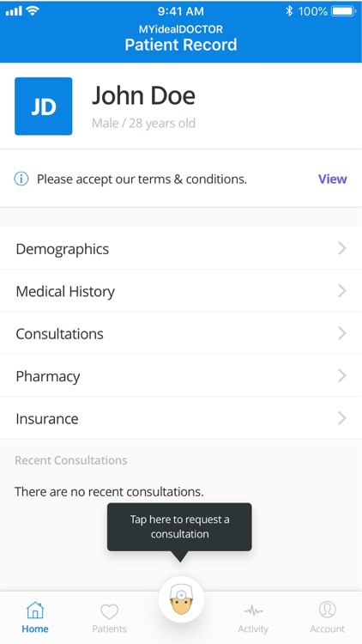Tap the Bluetooth status icon
Screen dimensions: 362x644
click(x=289, y=11)
